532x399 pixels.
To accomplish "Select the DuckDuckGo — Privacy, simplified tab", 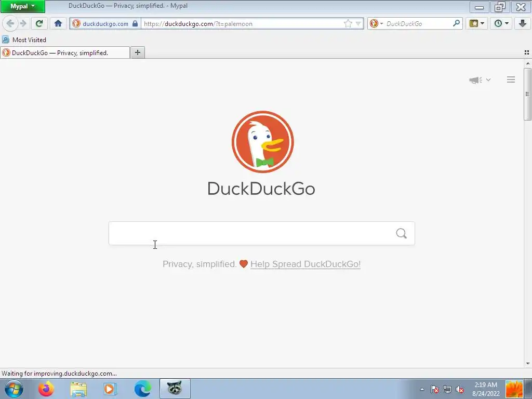I will (65, 52).
